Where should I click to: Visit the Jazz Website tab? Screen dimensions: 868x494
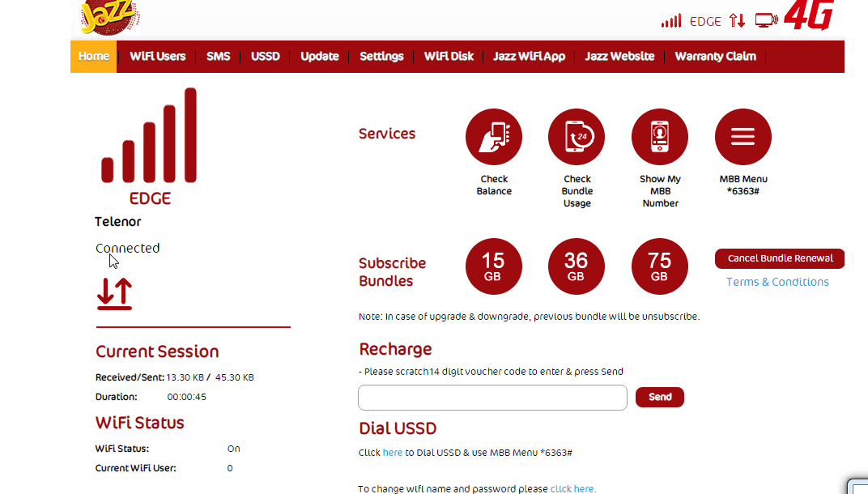[619, 56]
